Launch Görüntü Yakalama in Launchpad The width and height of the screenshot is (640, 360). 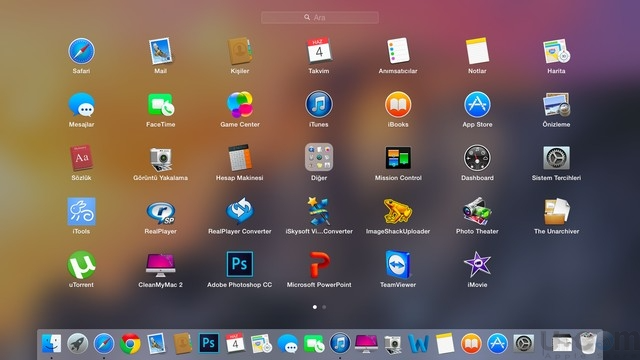(160, 159)
